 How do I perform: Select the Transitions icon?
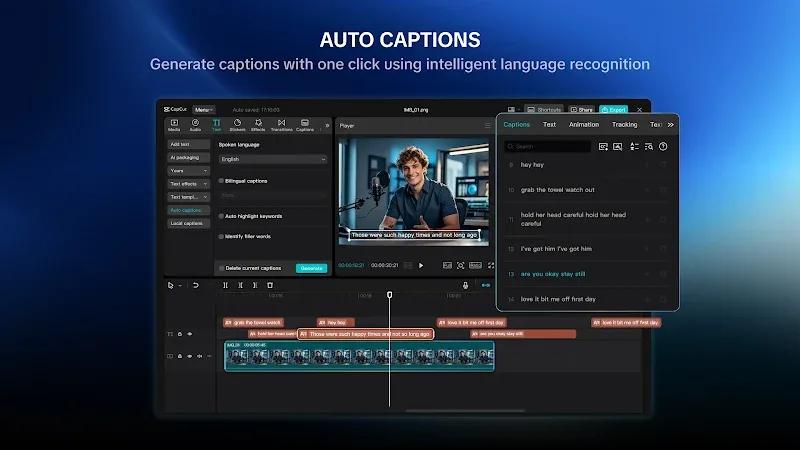click(x=281, y=126)
